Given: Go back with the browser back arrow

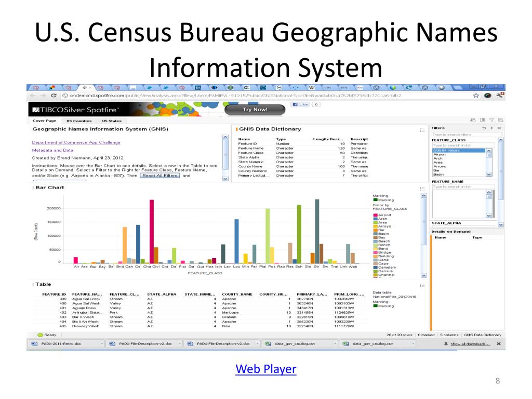Looking at the screenshot, I should 33,96.
